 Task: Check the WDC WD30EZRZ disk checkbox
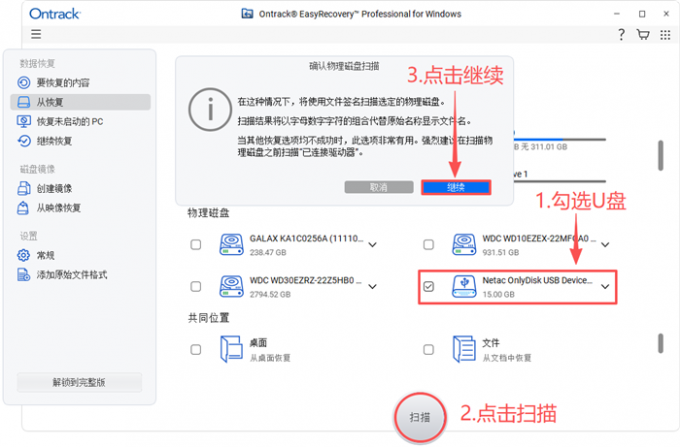[x=196, y=287]
